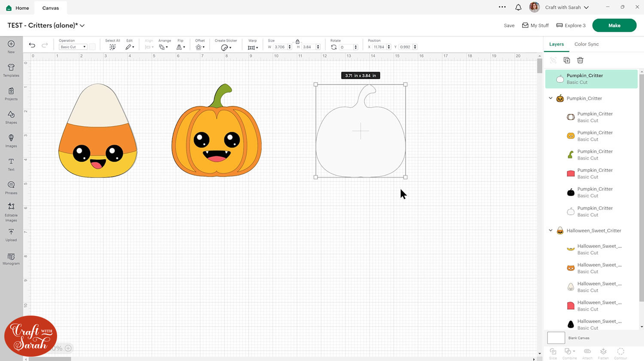Undo the last action
644x361 pixels.
tap(32, 45)
